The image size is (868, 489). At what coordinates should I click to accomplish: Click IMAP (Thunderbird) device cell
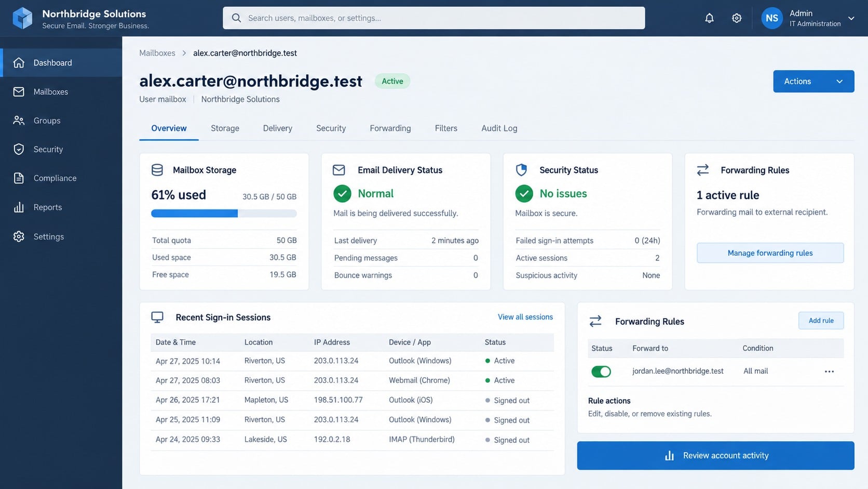pos(422,440)
